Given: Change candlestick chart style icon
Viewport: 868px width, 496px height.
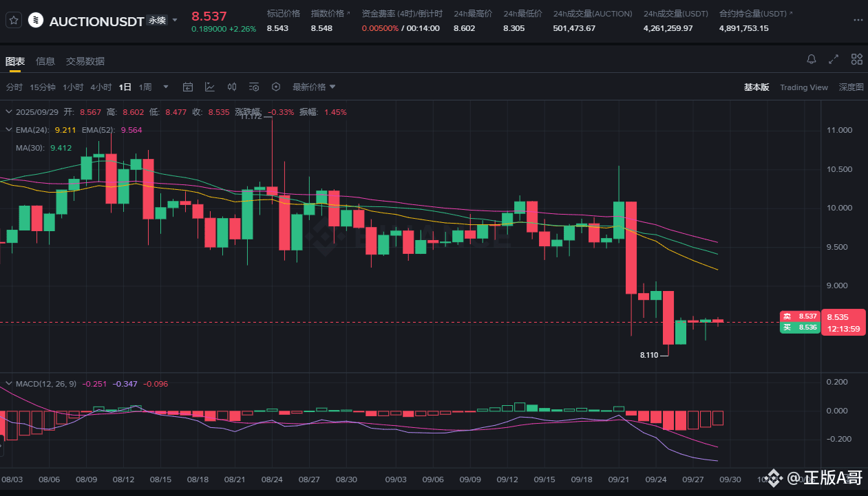Looking at the screenshot, I should click(x=232, y=87).
